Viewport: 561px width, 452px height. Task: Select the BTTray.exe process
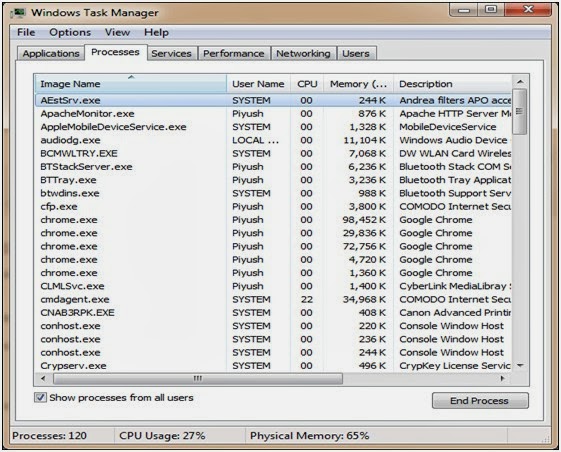(x=274, y=180)
